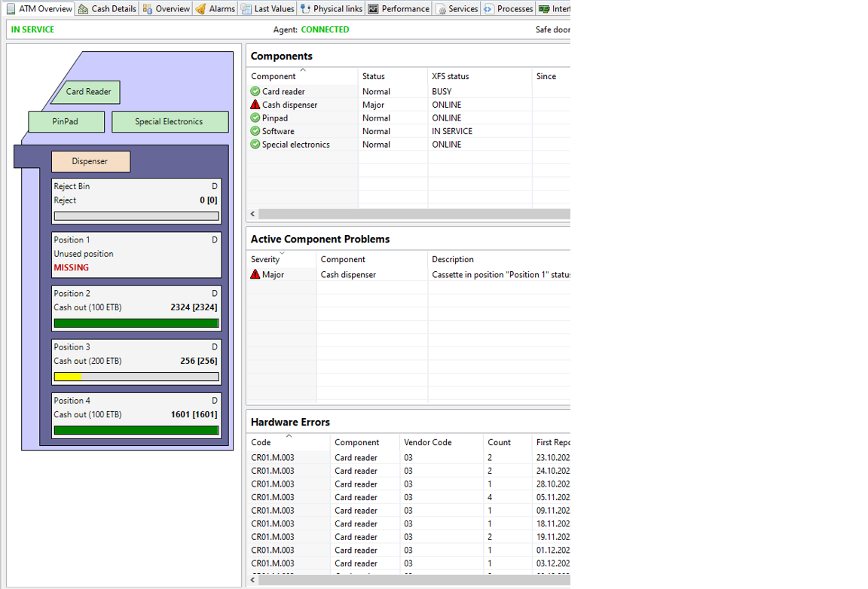Screen dimensions: 868x589
Task: Click green check icon beside Card reader
Action: pyautogui.click(x=255, y=92)
